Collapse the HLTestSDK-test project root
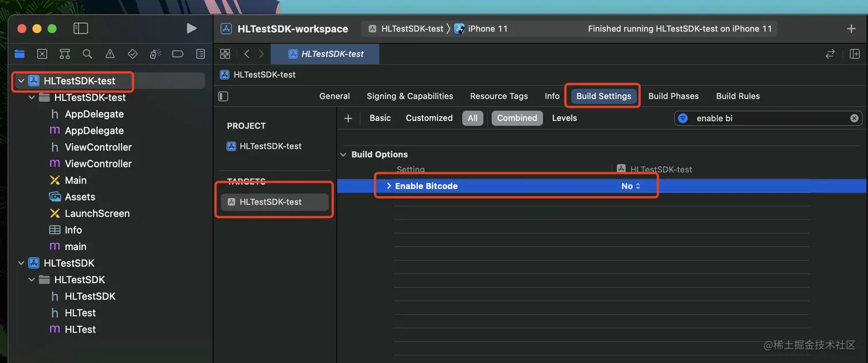This screenshot has height=363, width=868. click(21, 81)
